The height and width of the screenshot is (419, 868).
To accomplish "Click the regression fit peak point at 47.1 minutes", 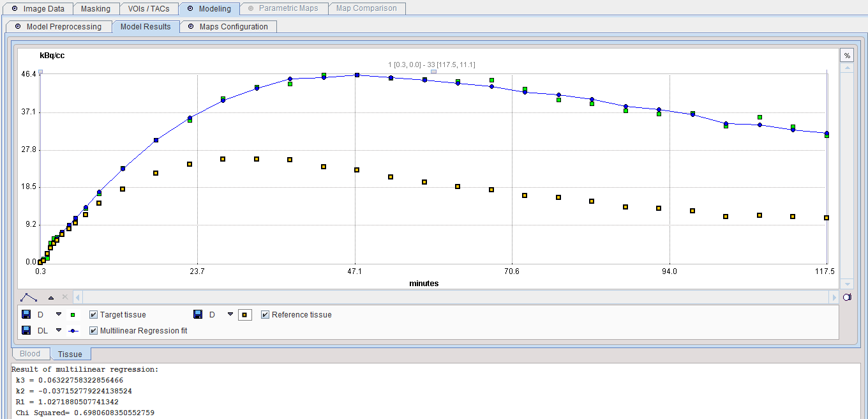I will 357,75.
